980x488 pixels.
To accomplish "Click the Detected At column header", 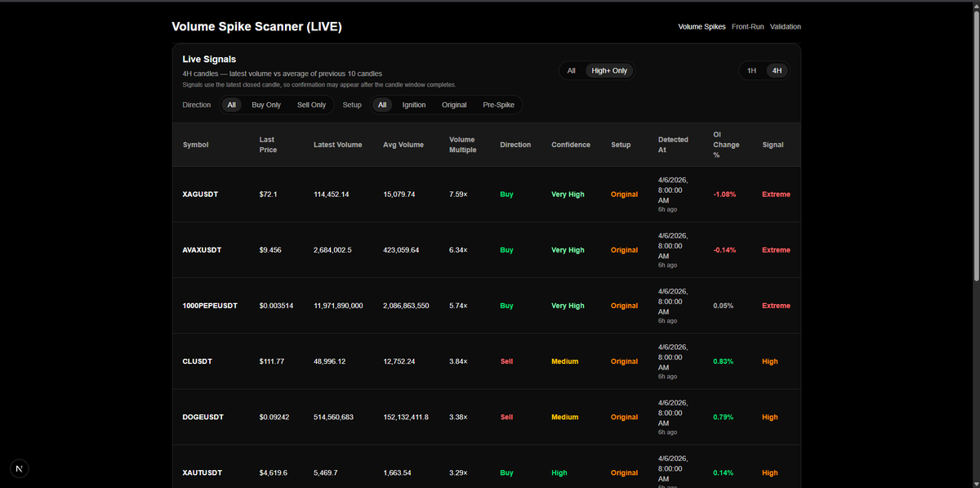I will [673, 145].
